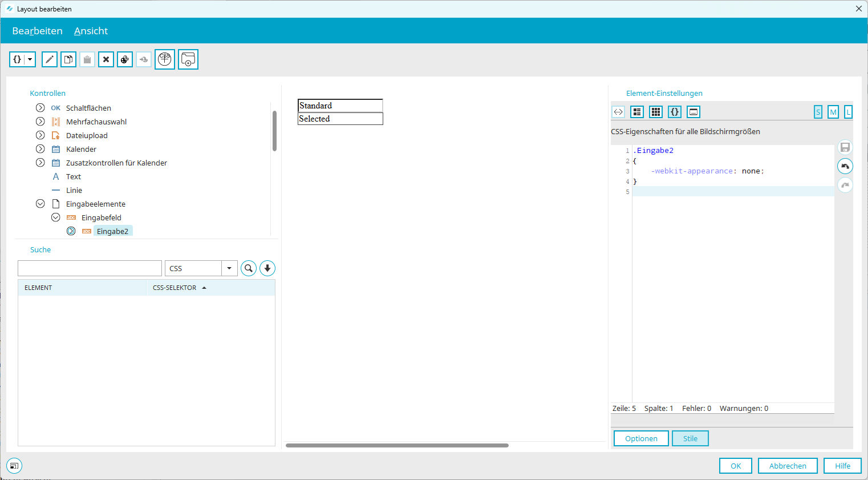Viewport: 868px width, 480px height.
Task: Click the Abbrechen button
Action: [788, 466]
